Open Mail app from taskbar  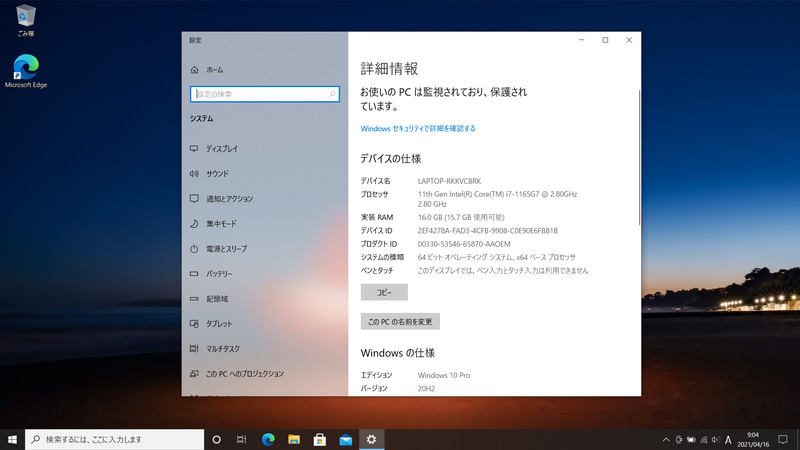[345, 439]
